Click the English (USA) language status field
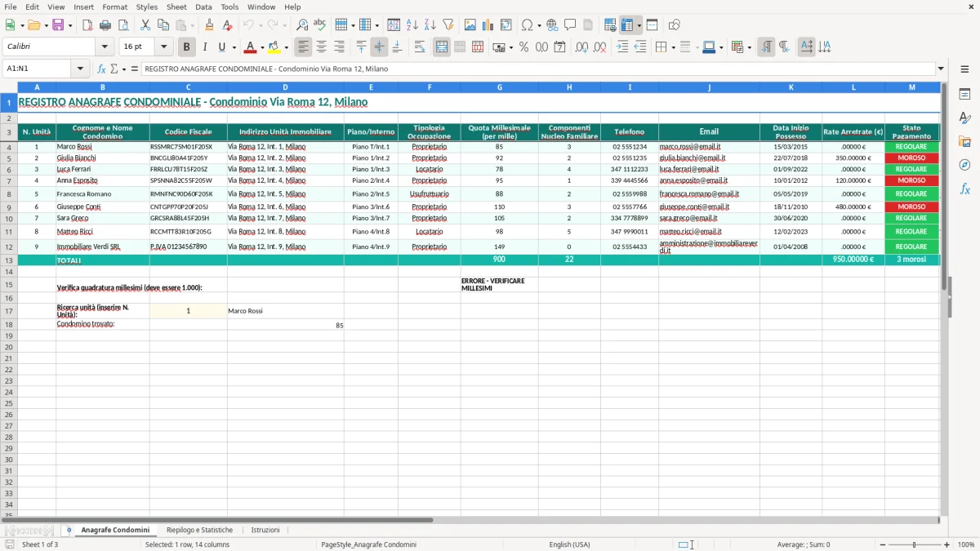 point(569,544)
